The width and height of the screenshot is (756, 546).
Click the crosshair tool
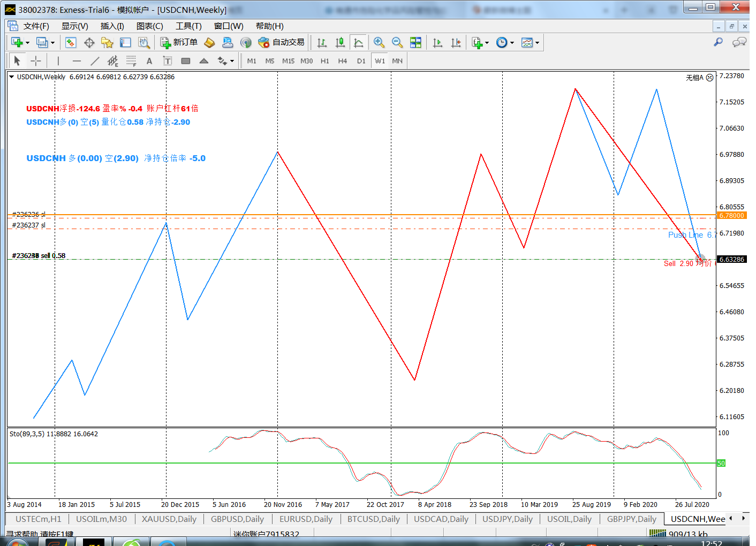[x=36, y=61]
